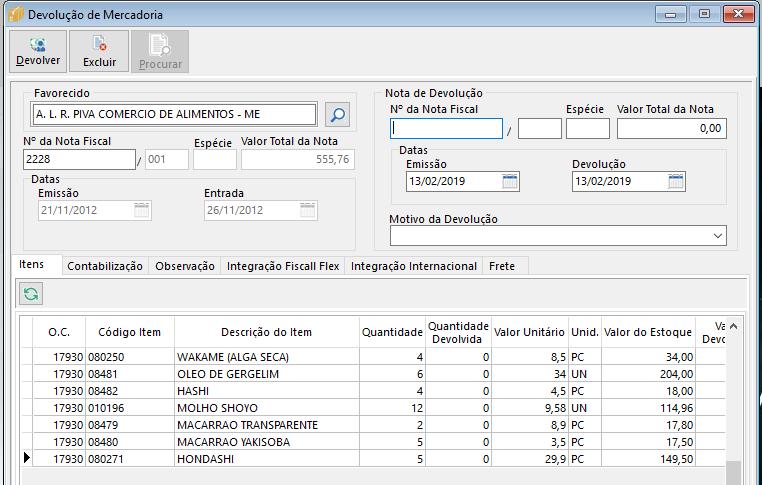The image size is (762, 485).
Task: Close the Devolução de Mercadoria window
Action: pyautogui.click(x=739, y=14)
